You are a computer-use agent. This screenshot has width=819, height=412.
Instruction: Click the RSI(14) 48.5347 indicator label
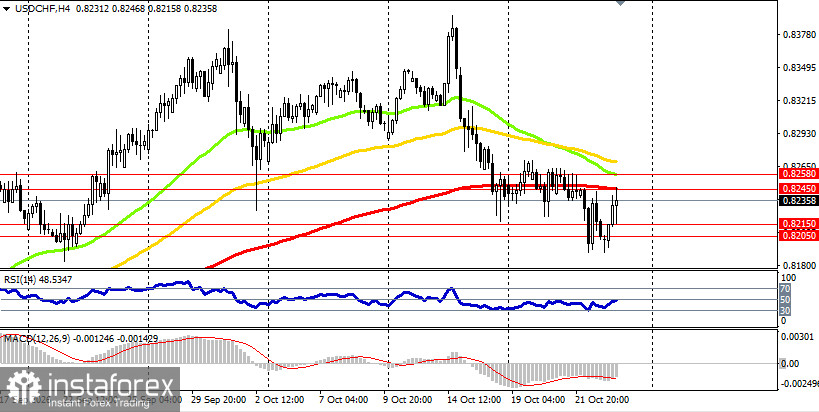click(38, 280)
